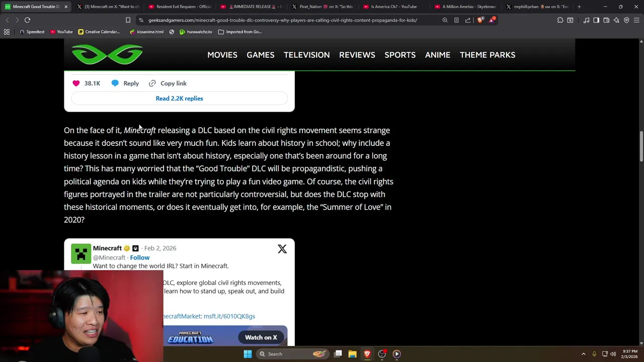Open the hurawatchz.to bookmark

tap(196, 32)
